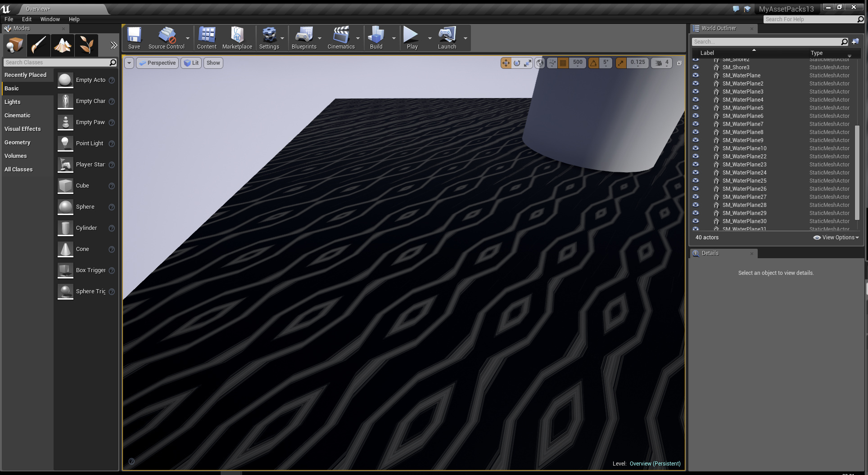Open the Window menu

[50, 19]
